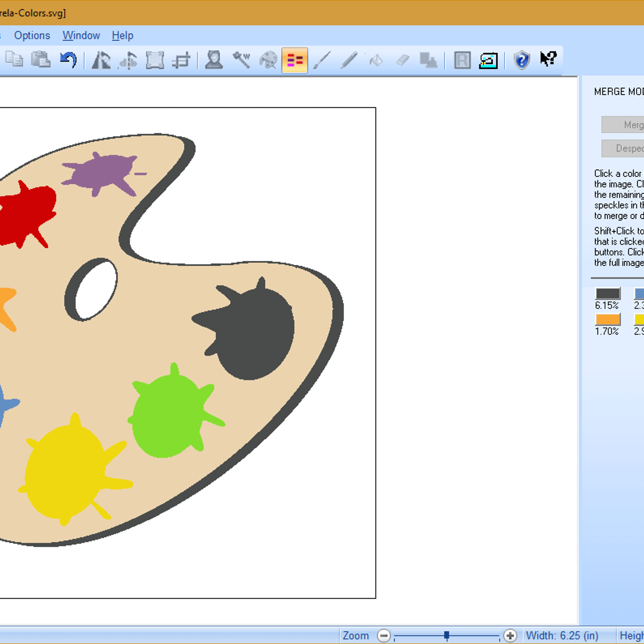Select the Paintbrush tool
644x644 pixels.
(x=322, y=60)
